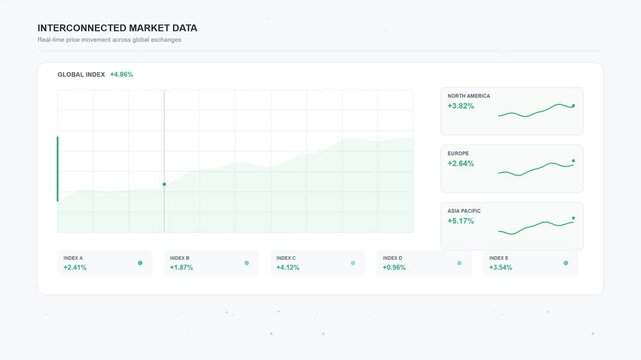641x360 pixels.
Task: Select the Index C card
Action: (318, 263)
